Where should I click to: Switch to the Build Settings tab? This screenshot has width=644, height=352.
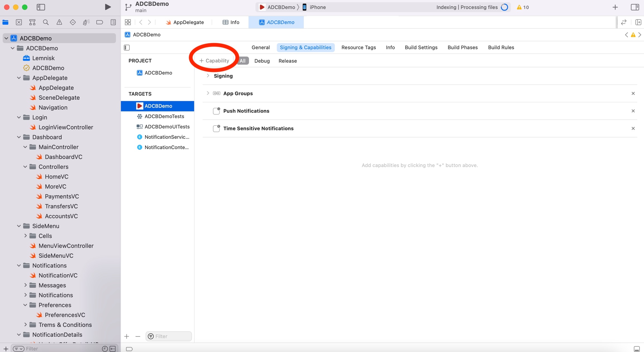421,47
